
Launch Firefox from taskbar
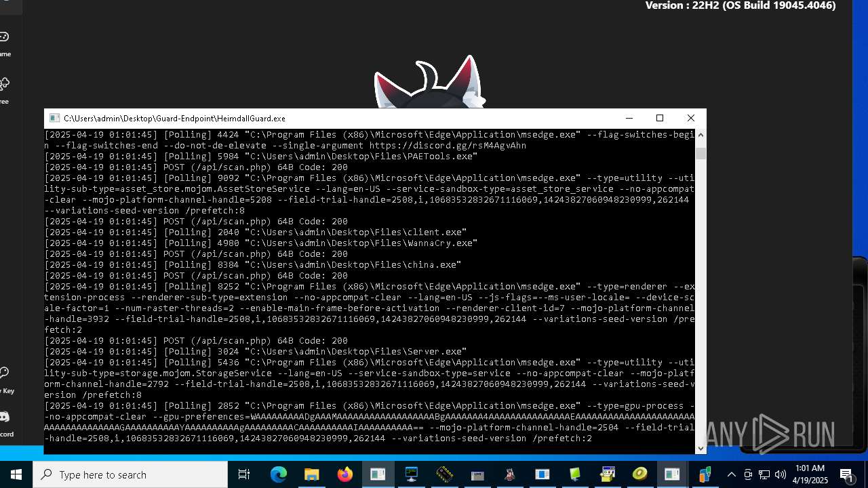click(344, 474)
